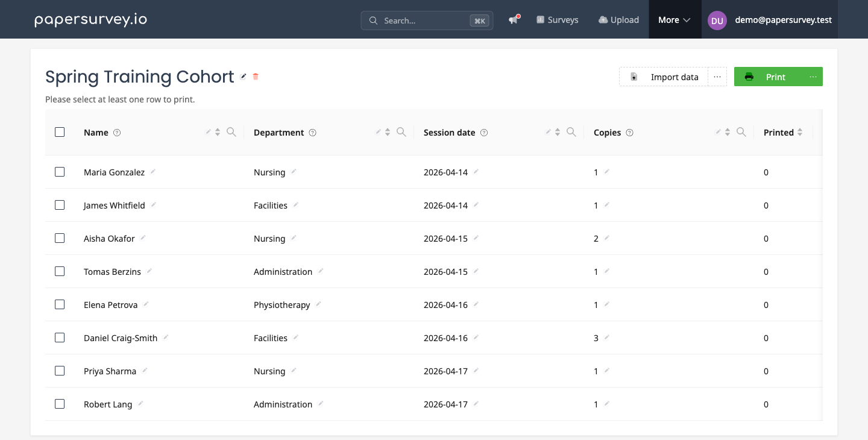The width and height of the screenshot is (868, 440).
Task: Focus the Search field
Action: 427,20
